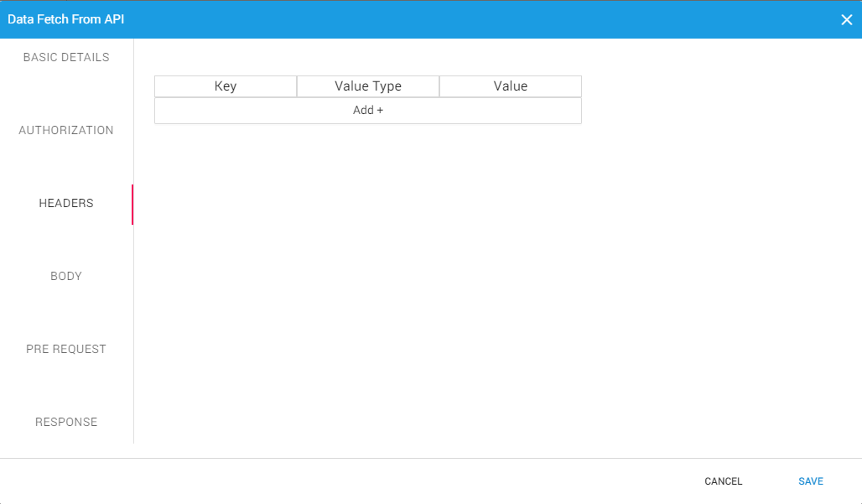Open the Basic Details tab

pos(66,58)
